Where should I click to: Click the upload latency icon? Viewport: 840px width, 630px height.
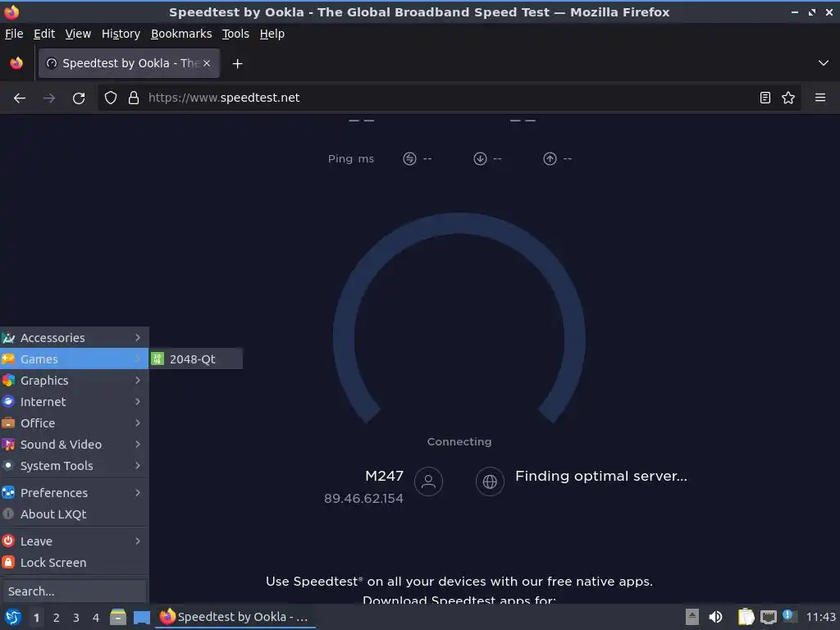[x=550, y=158]
